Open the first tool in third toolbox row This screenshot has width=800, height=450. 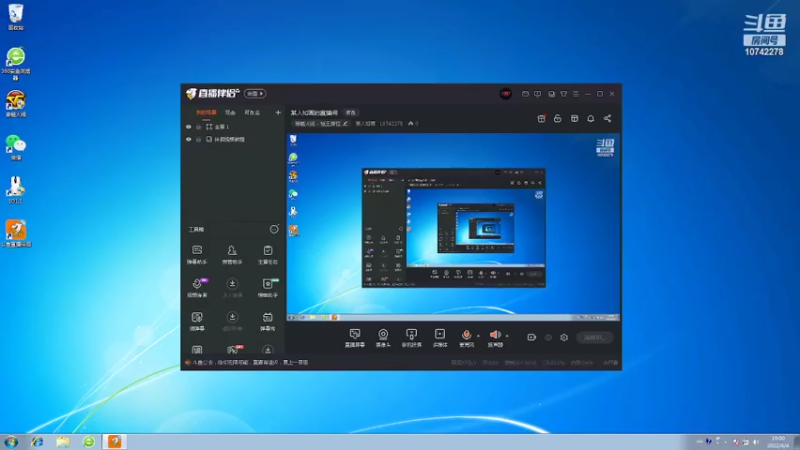point(197,321)
